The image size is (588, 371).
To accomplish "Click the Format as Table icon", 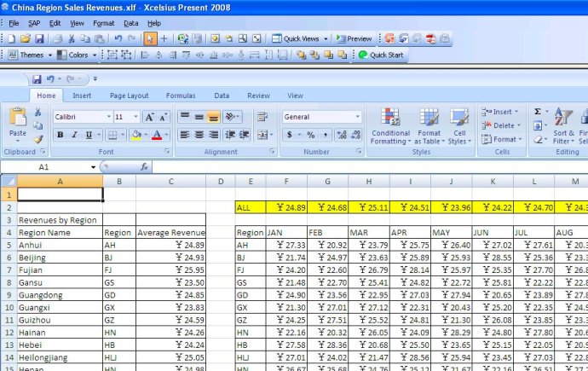I will pos(429,125).
